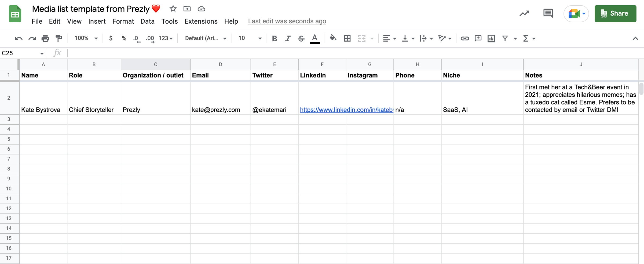The width and height of the screenshot is (644, 264).
Task: Select the Fill color tool
Action: pyautogui.click(x=333, y=38)
